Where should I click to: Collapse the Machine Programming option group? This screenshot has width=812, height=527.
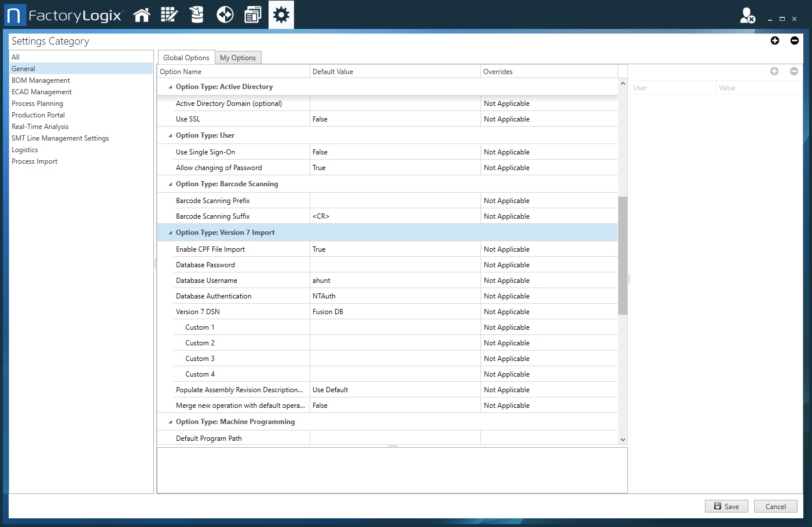(170, 422)
